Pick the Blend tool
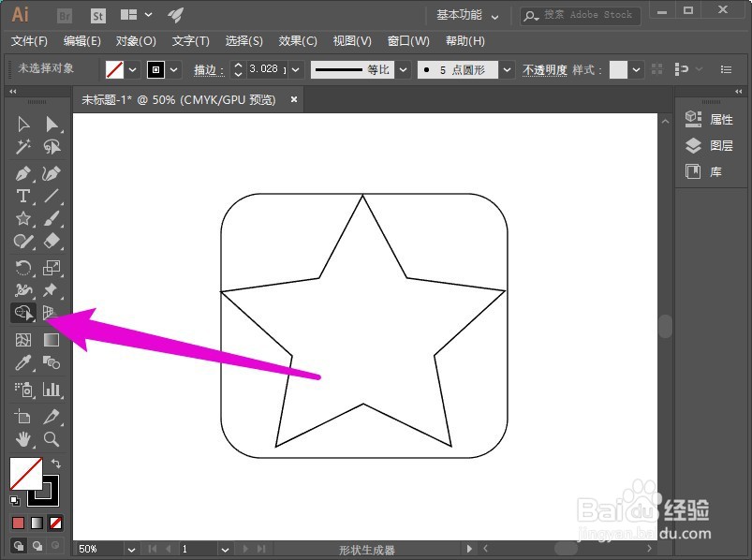752x560 pixels. [x=52, y=362]
